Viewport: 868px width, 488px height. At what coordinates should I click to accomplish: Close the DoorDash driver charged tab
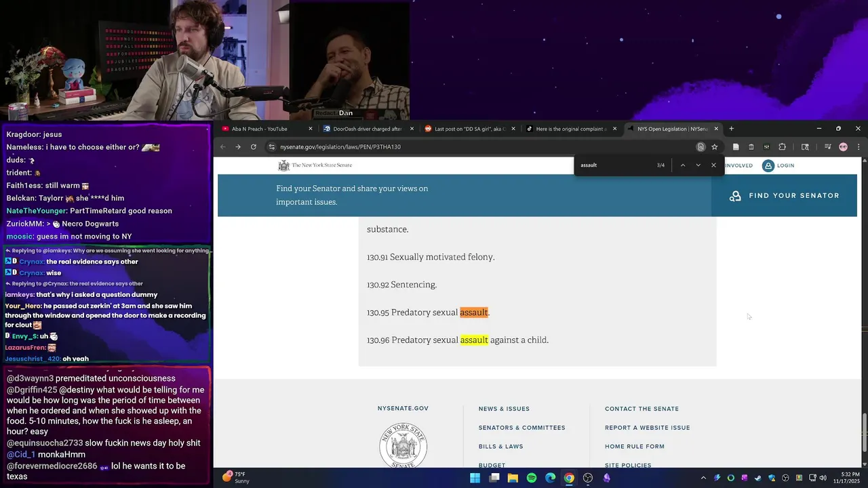click(411, 129)
